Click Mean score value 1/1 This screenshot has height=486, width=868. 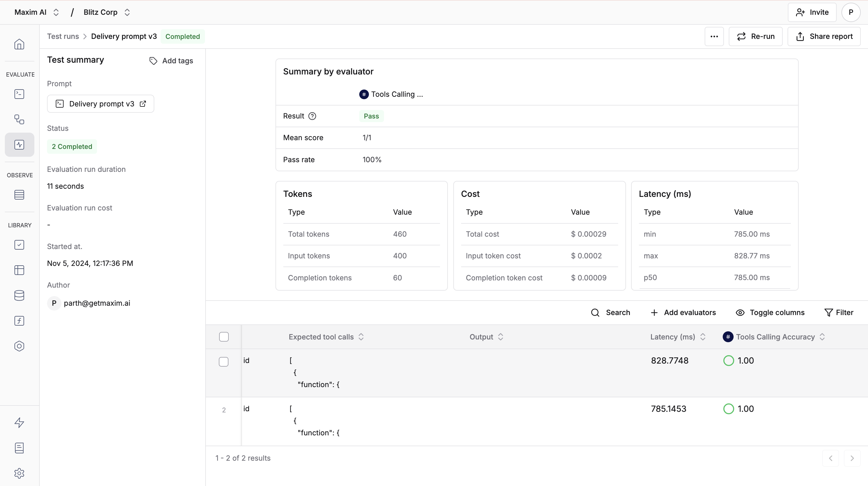coord(367,138)
